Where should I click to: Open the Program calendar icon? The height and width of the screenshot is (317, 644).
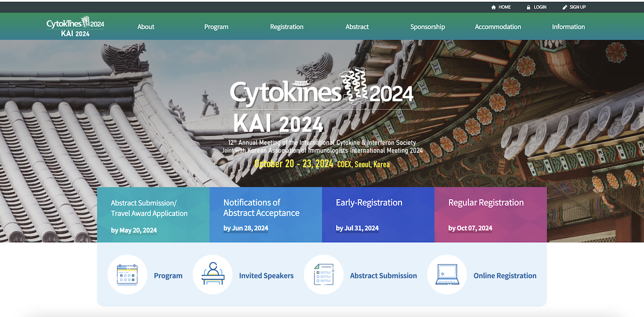[127, 275]
